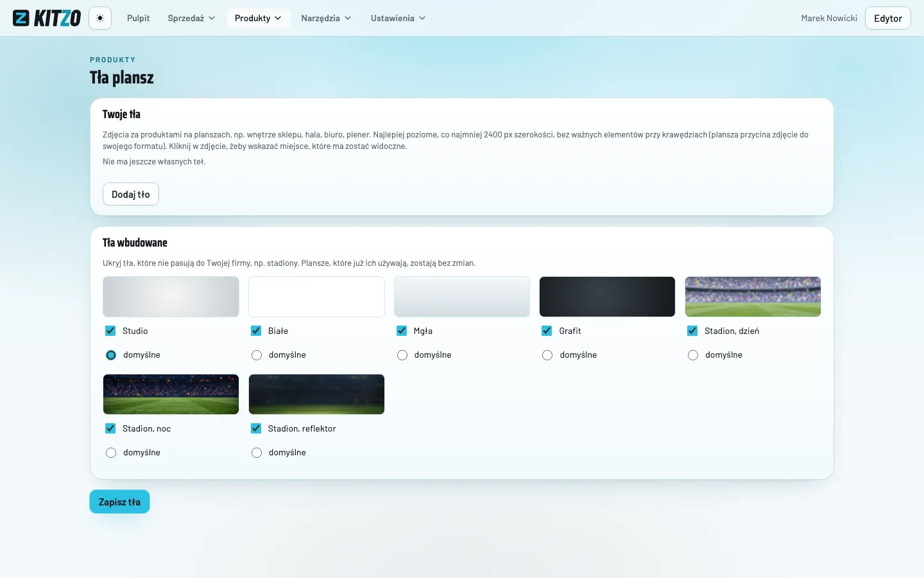This screenshot has width=924, height=578.
Task: Toggle the Grafit background checkbox
Action: (547, 331)
